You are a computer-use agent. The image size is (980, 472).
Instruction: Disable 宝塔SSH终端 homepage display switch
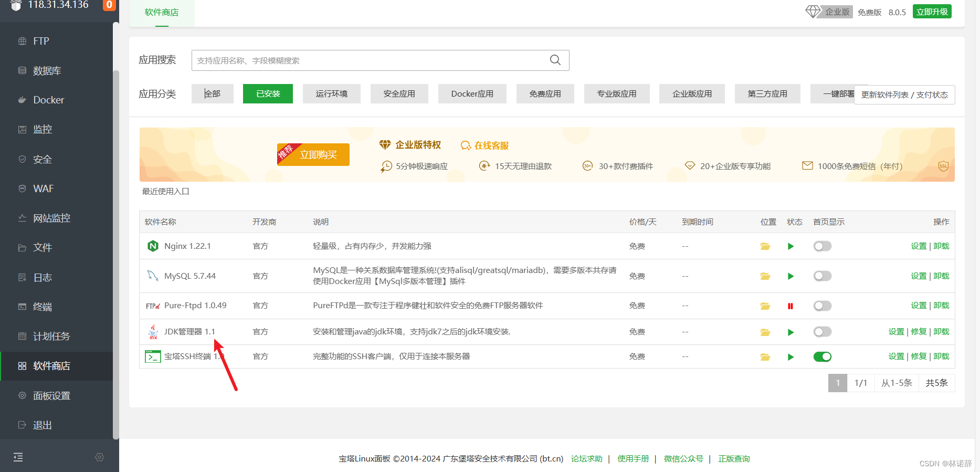coord(823,356)
